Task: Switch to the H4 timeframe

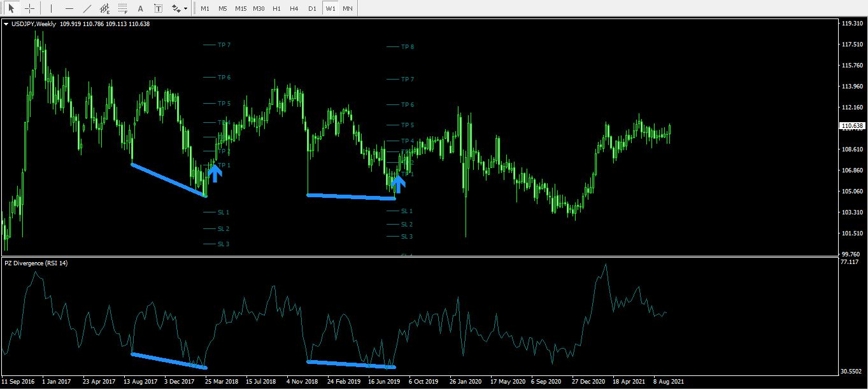Action: (x=294, y=9)
